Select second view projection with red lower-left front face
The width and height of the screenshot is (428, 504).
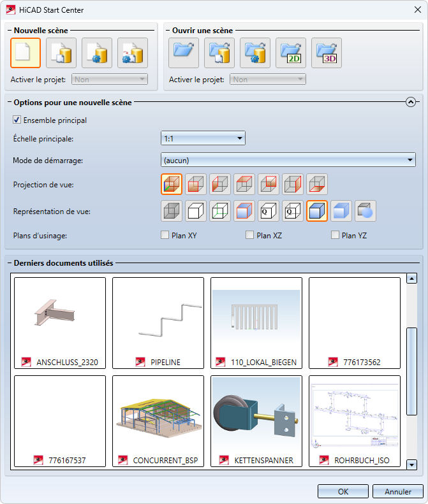tap(196, 184)
